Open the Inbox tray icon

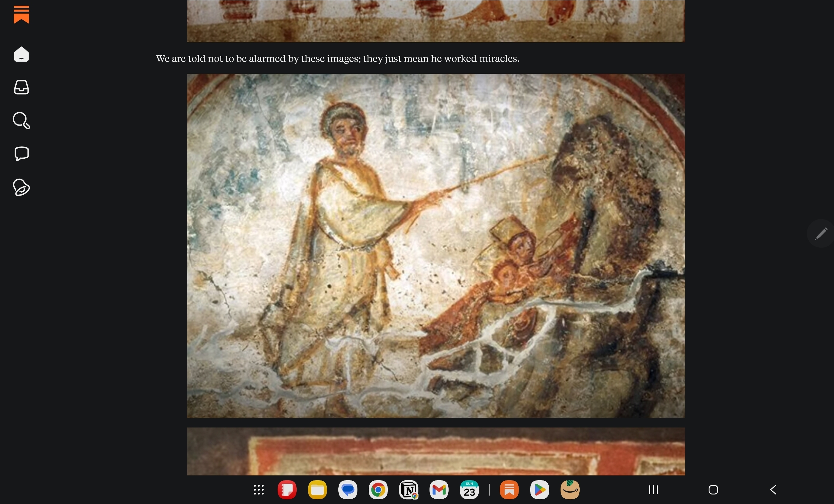[21, 87]
